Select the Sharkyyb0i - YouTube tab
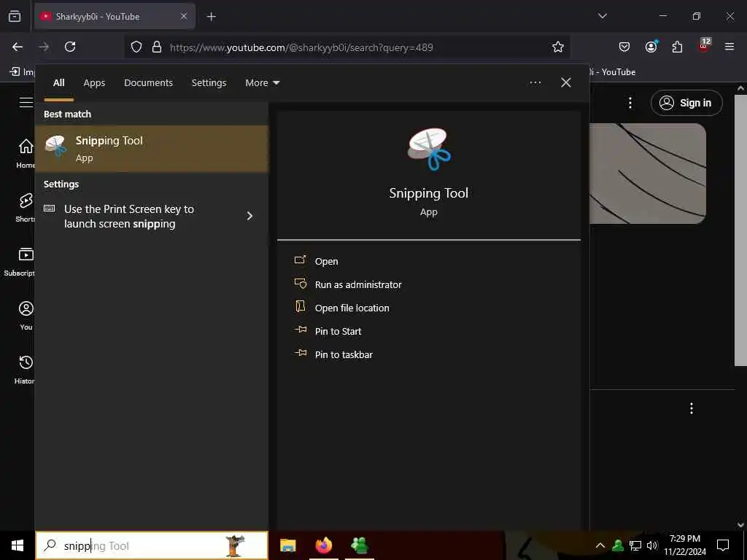Screen dimensions: 747x560 pyautogui.click(x=115, y=16)
